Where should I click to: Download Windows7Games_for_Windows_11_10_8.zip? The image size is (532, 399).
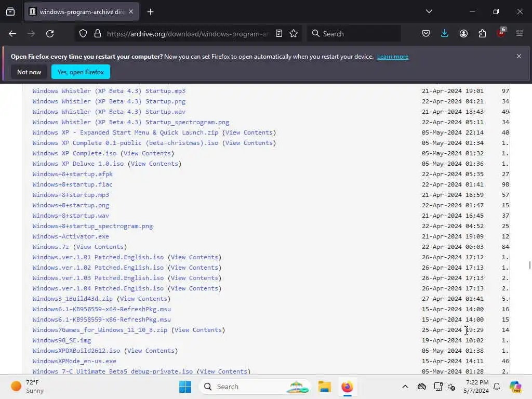[x=100, y=330]
